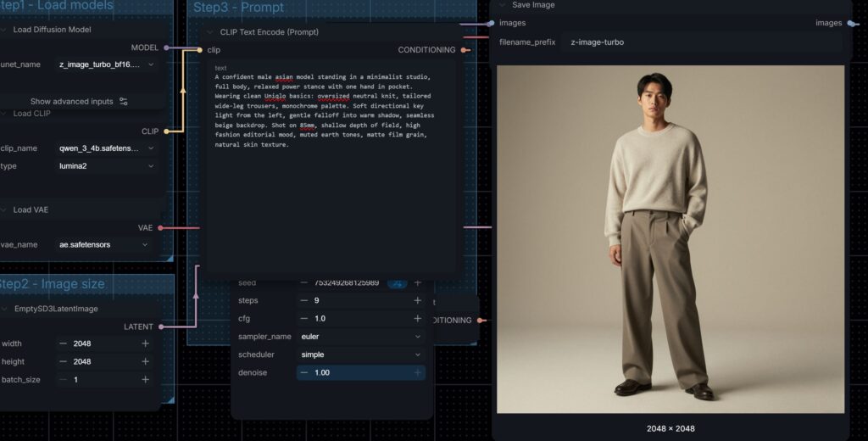Click the clip input connector dot

(x=200, y=50)
